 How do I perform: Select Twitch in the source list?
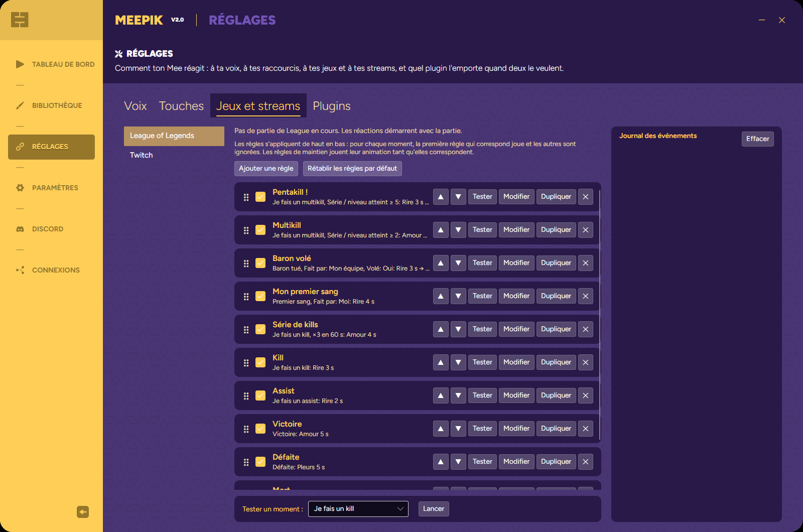tap(174, 155)
